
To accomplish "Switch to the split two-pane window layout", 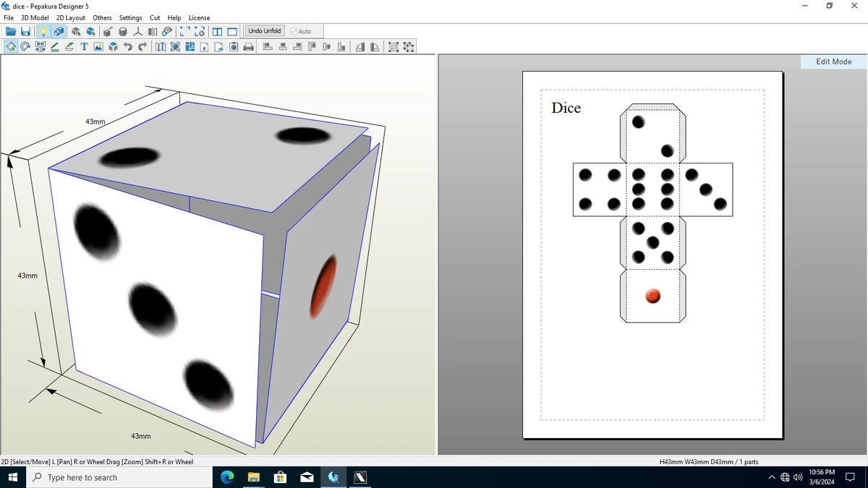I will point(217,31).
